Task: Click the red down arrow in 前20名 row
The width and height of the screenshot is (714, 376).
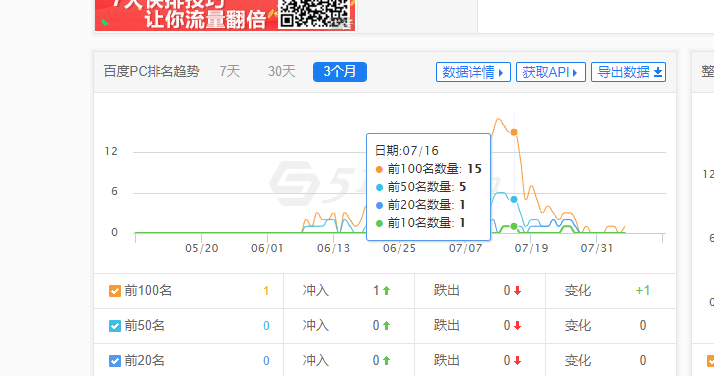Action: 517,361
